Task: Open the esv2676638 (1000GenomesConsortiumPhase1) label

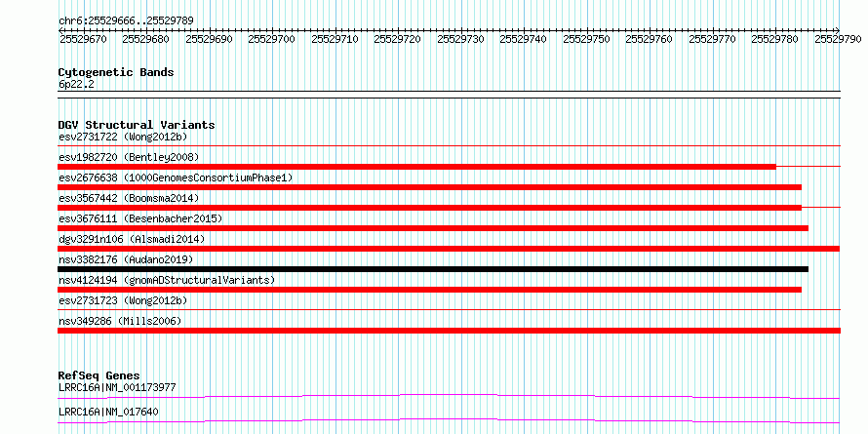Action: point(176,178)
